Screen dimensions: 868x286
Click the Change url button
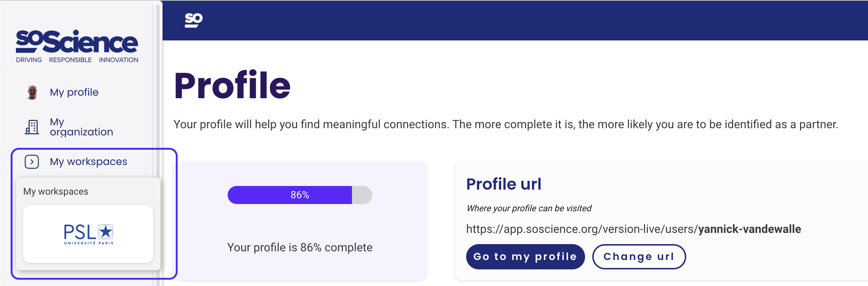click(x=639, y=257)
